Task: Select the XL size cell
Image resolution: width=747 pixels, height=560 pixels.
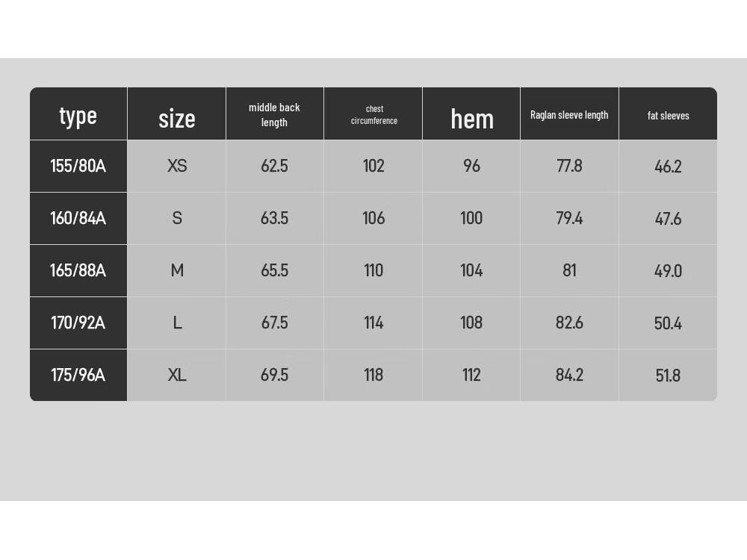Action: coord(177,376)
